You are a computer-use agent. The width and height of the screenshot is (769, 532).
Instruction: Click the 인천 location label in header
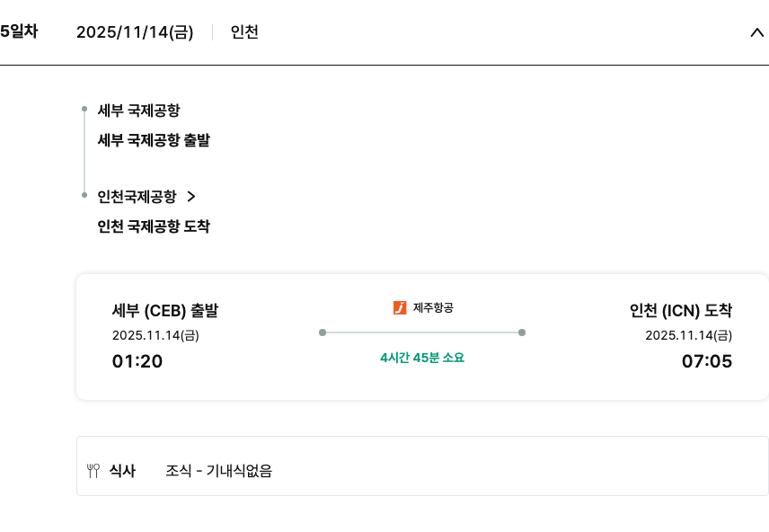[x=244, y=32]
